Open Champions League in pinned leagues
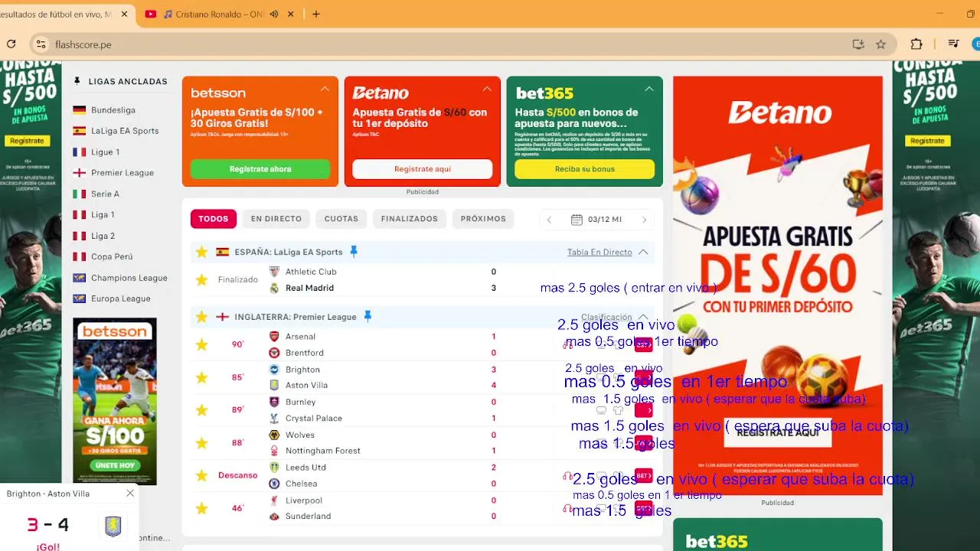 coord(129,278)
